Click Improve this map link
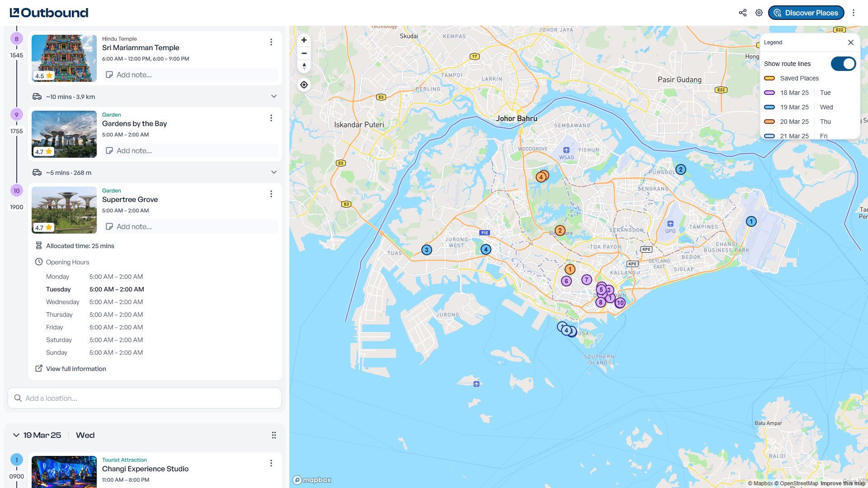Viewport: 868px width, 488px height. 843,483
